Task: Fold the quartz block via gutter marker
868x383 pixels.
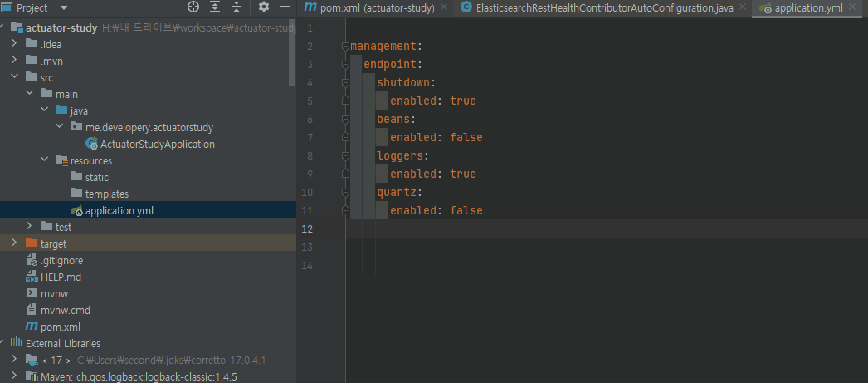Action: [345, 193]
